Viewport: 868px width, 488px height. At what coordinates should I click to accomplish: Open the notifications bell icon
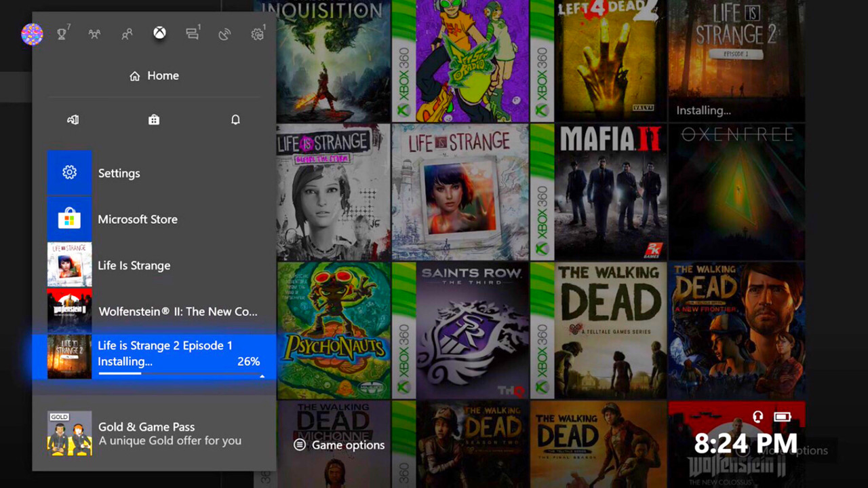point(235,119)
